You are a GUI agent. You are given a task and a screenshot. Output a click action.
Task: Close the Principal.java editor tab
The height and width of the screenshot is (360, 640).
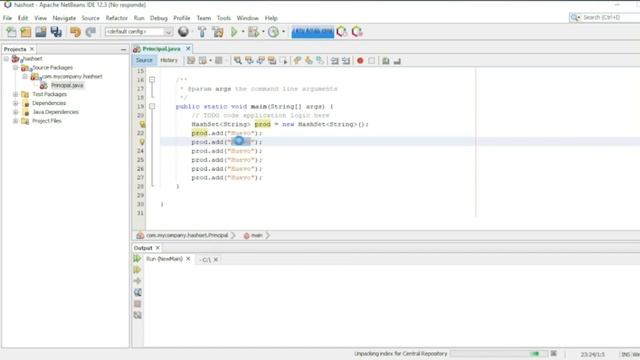[x=188, y=49]
